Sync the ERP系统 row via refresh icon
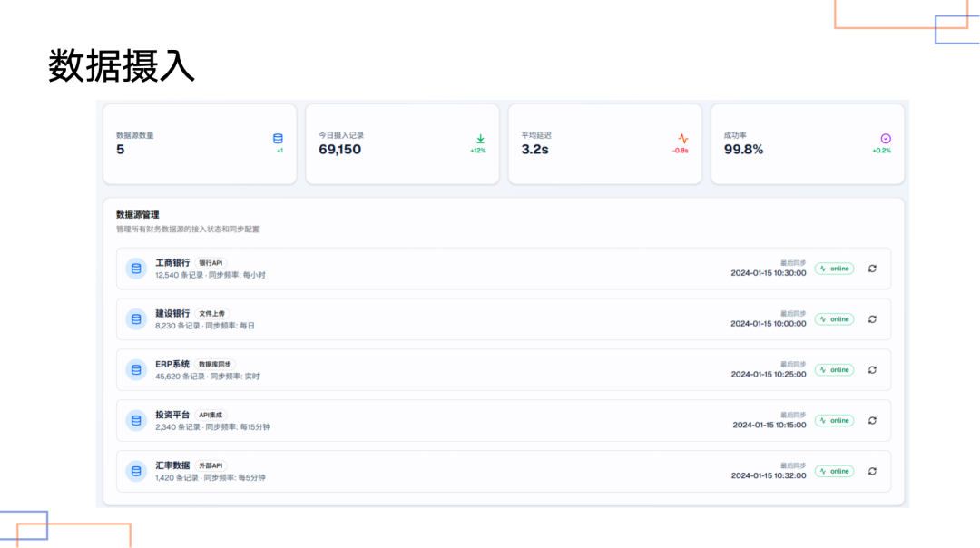This screenshot has width=980, height=548. click(x=872, y=370)
